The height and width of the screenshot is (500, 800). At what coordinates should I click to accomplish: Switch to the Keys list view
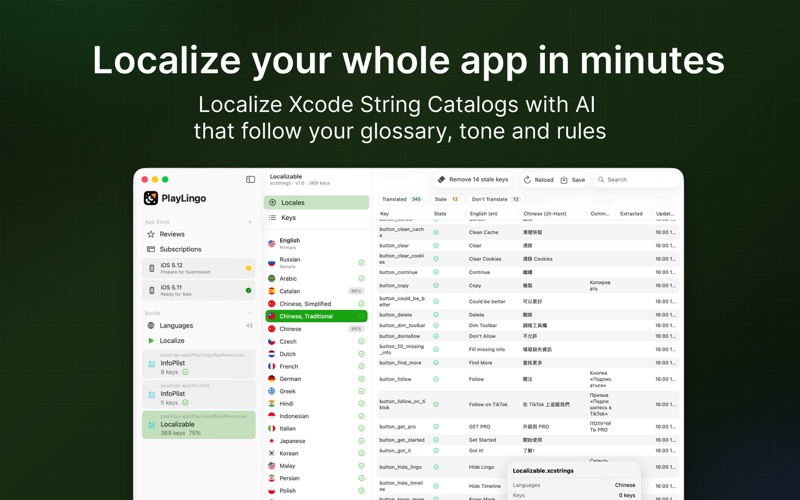tap(316, 217)
